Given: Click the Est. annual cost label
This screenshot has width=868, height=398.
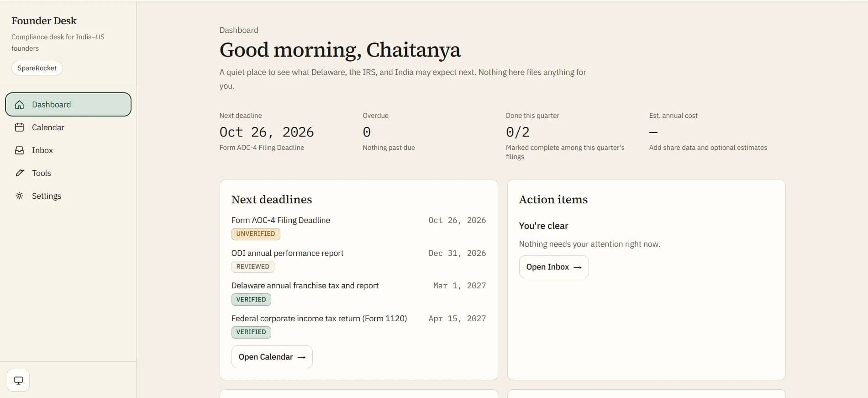Looking at the screenshot, I should (x=673, y=116).
